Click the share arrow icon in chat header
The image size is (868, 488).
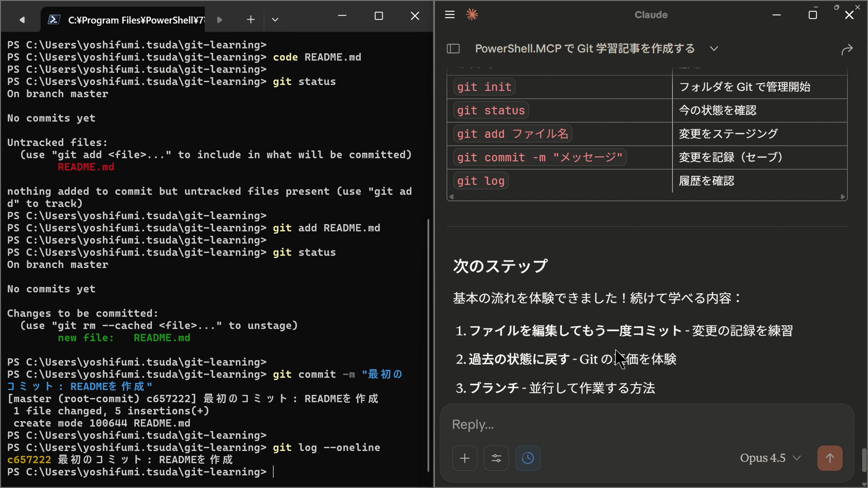click(x=847, y=49)
